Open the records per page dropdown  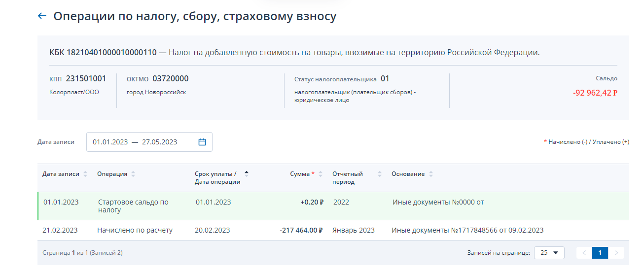pos(550,253)
